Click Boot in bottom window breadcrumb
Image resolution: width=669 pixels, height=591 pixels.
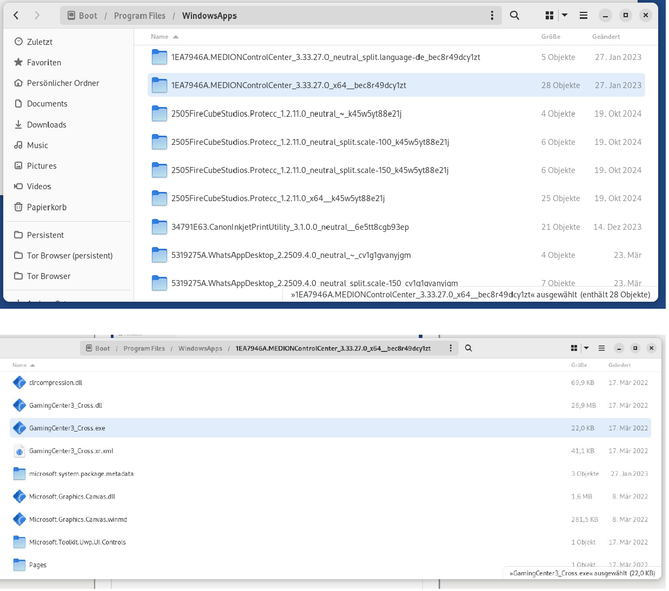tap(103, 348)
